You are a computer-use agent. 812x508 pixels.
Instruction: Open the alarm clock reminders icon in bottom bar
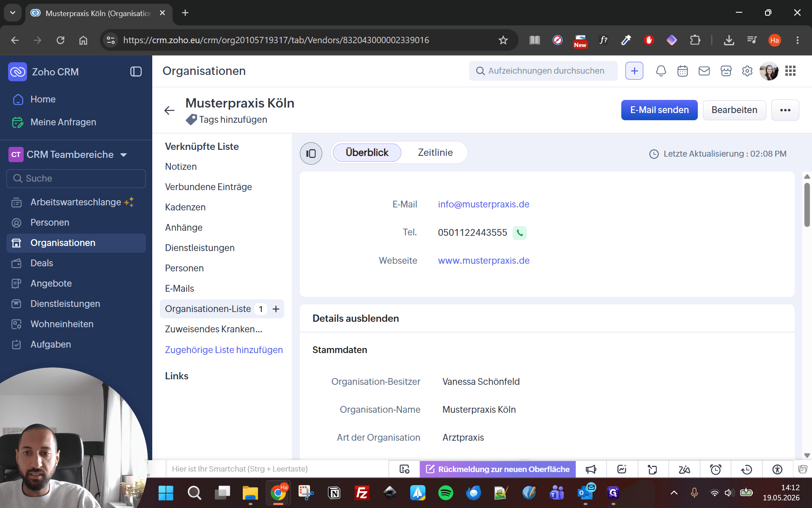tap(716, 469)
